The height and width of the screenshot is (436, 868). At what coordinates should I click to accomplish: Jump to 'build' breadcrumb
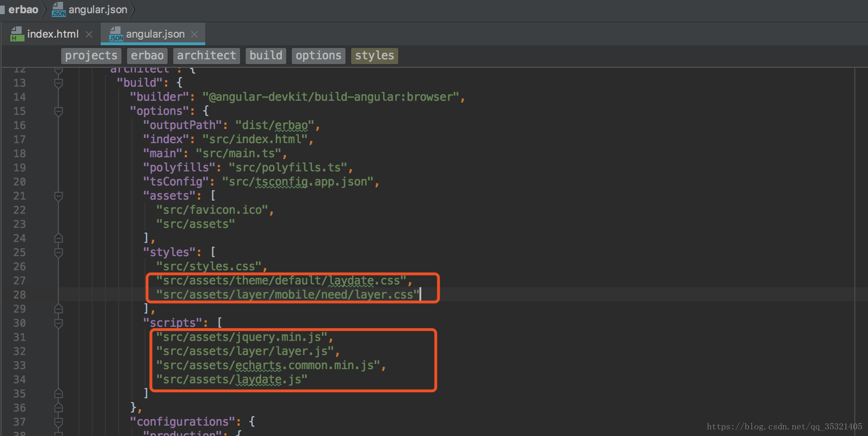(x=265, y=56)
